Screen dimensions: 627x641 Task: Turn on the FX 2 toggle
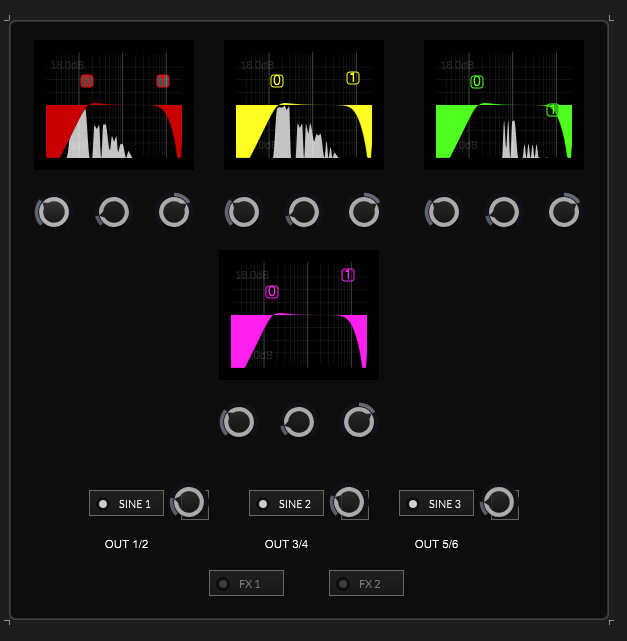click(366, 583)
